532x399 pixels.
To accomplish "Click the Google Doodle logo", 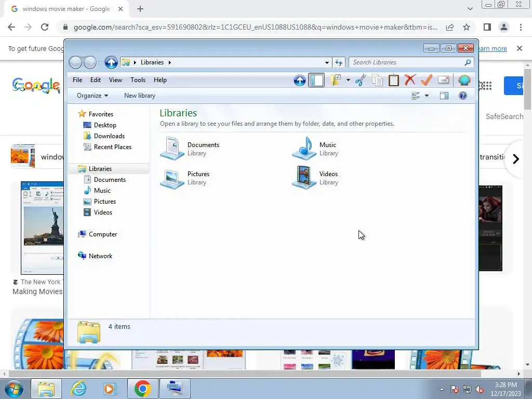I will 36,86.
